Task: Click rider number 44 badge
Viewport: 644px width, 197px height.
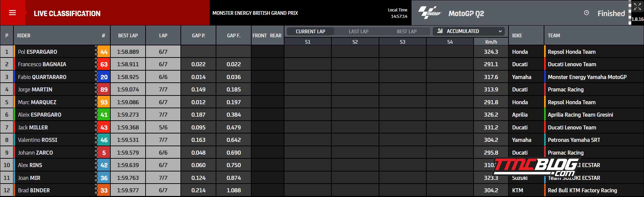Action: (104, 52)
